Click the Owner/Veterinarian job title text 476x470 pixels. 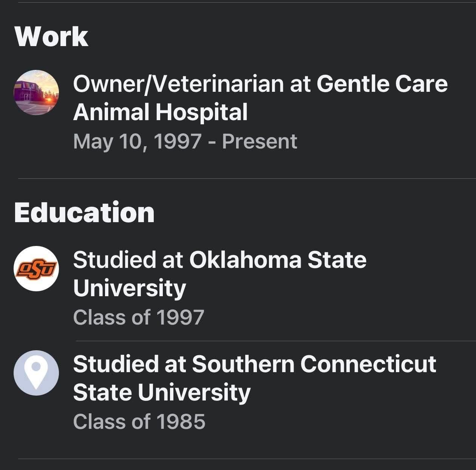click(x=178, y=83)
